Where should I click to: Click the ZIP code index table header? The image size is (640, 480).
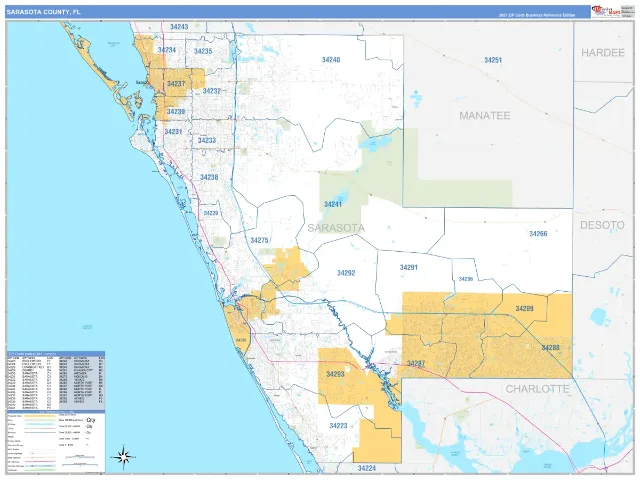(56, 353)
